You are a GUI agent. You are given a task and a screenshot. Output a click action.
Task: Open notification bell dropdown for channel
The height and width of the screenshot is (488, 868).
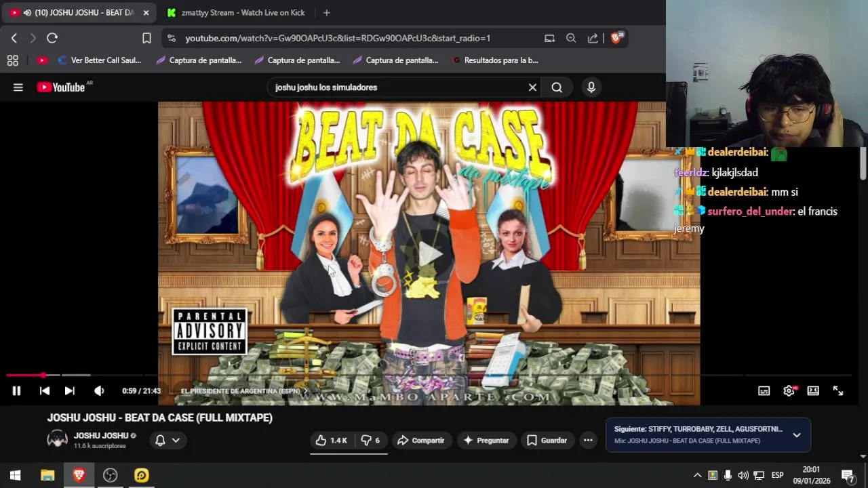pos(167,441)
